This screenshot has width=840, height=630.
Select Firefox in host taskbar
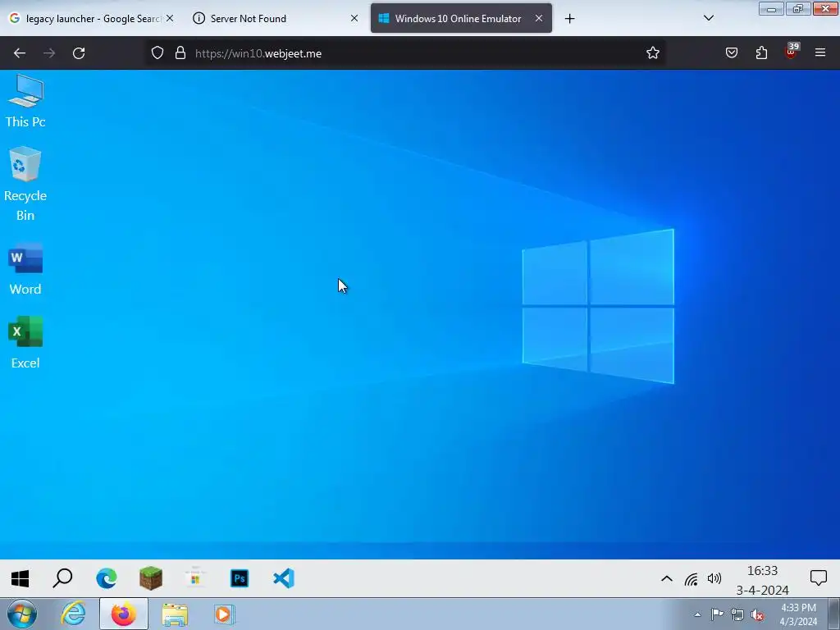124,614
